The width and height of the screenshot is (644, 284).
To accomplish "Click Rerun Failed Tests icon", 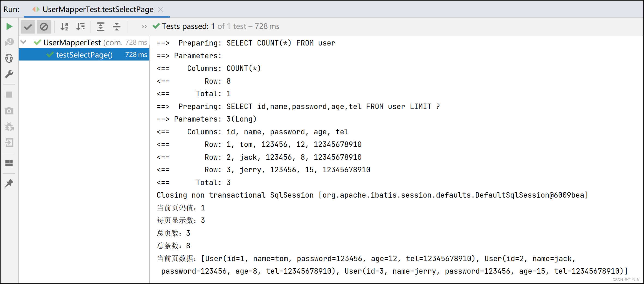I will coord(9,42).
